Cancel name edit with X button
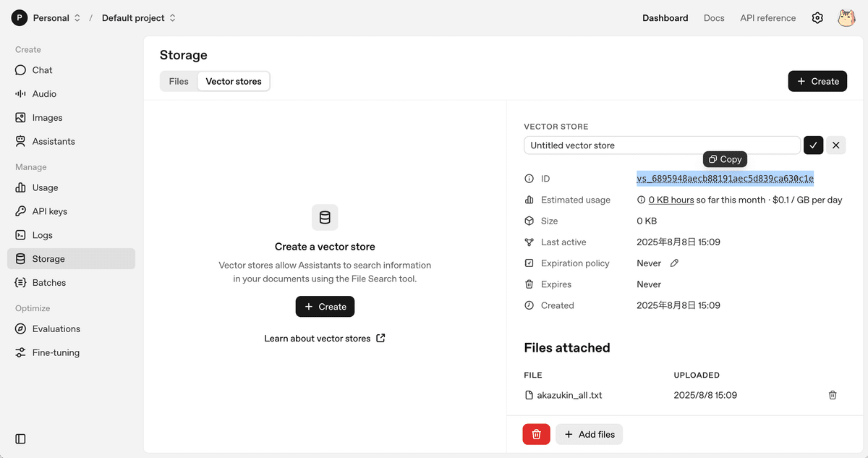 (x=836, y=145)
